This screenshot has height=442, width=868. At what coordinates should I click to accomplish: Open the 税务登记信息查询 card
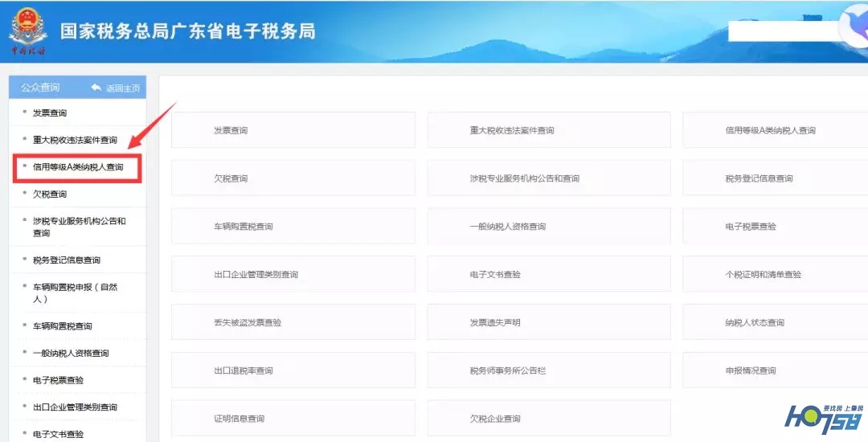point(775,178)
